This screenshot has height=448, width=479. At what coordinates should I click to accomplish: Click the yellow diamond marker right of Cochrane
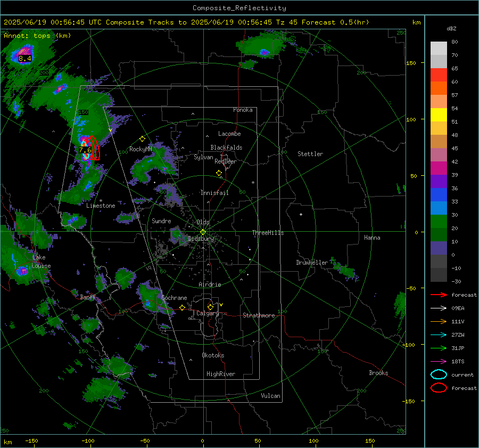(x=182, y=308)
